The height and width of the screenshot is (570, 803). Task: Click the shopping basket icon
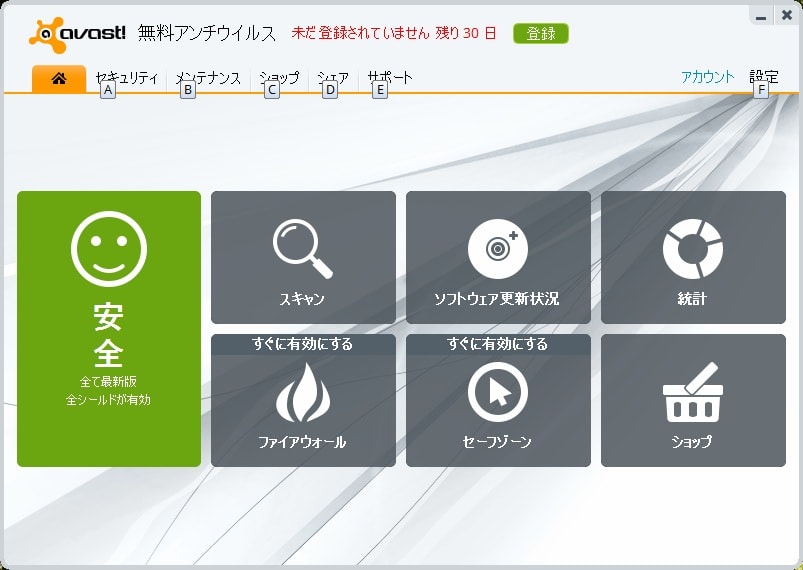click(693, 392)
